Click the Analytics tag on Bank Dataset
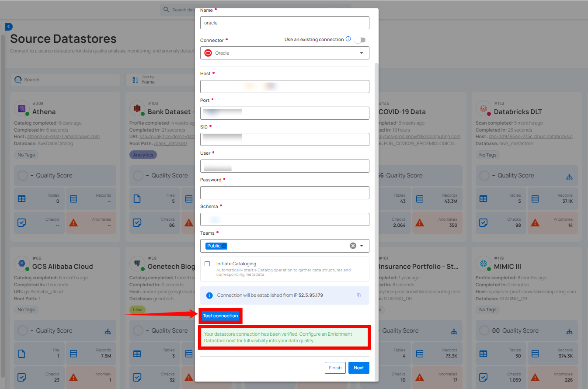Viewport: 588px width, 389px height. pos(143,155)
